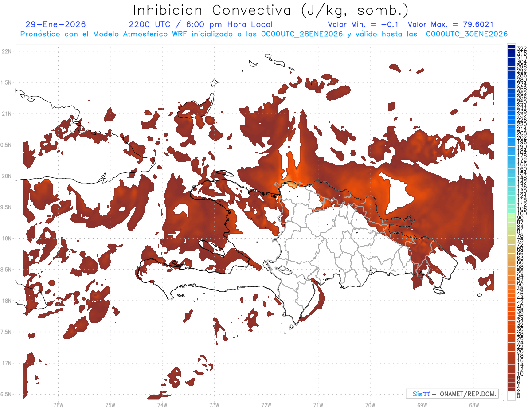Click the 76W longitude label

tap(58, 405)
